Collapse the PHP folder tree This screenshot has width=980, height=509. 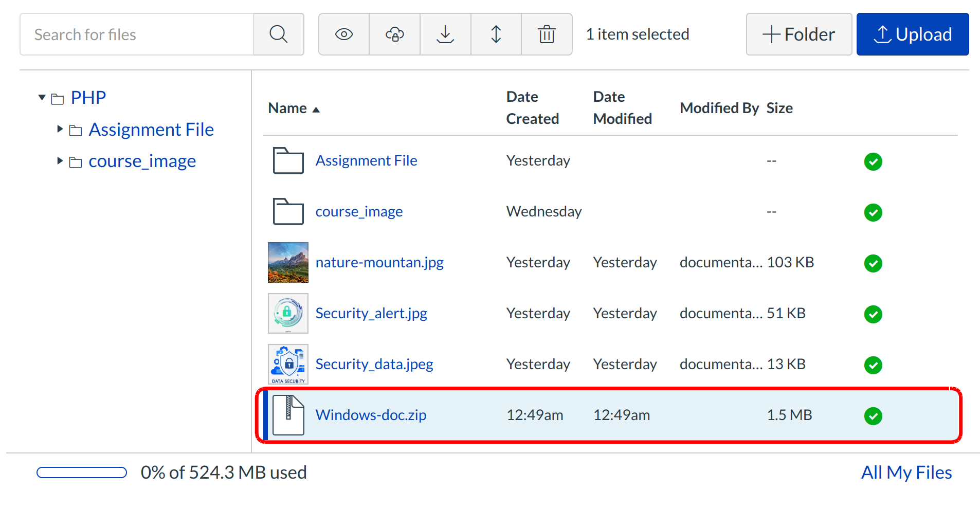pyautogui.click(x=42, y=98)
